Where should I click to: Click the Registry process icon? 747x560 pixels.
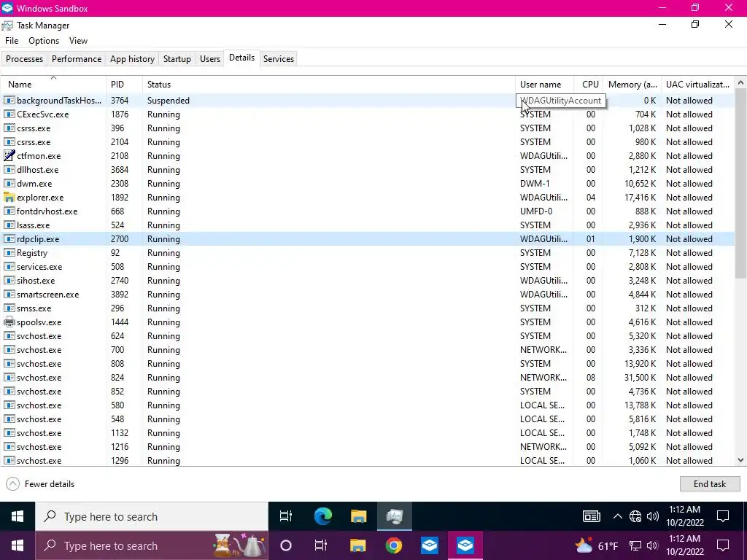(x=9, y=253)
